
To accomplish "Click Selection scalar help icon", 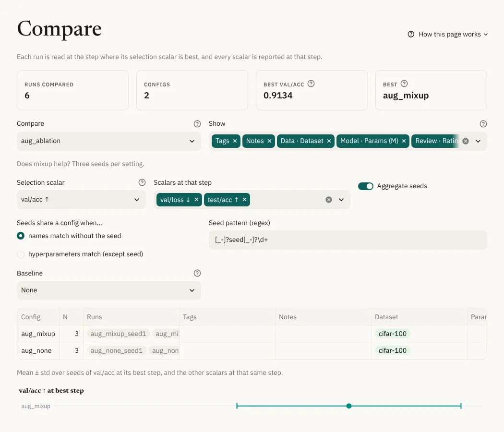I will click(x=142, y=182).
